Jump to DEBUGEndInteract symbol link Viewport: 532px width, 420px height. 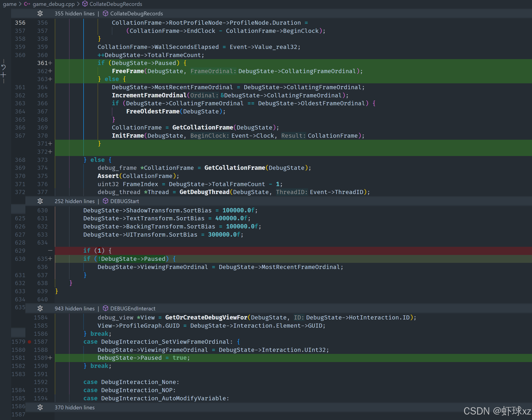point(133,308)
